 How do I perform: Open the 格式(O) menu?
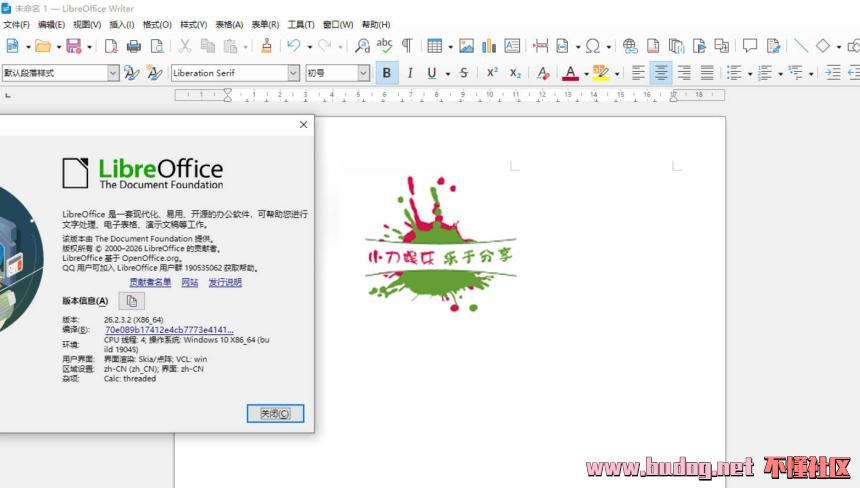point(157,25)
